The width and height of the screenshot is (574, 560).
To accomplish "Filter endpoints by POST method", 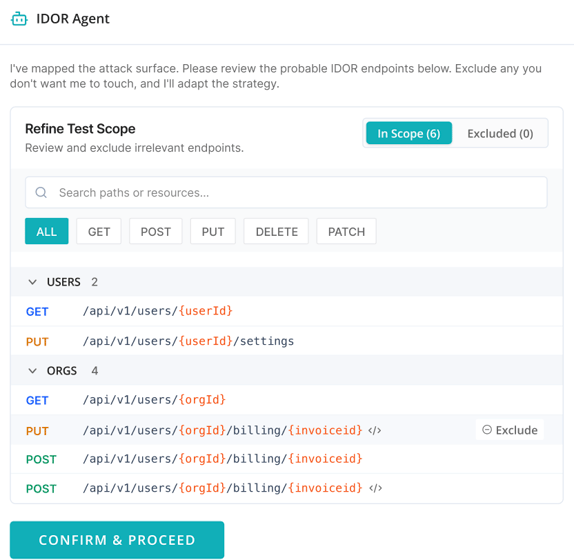I will click(156, 231).
